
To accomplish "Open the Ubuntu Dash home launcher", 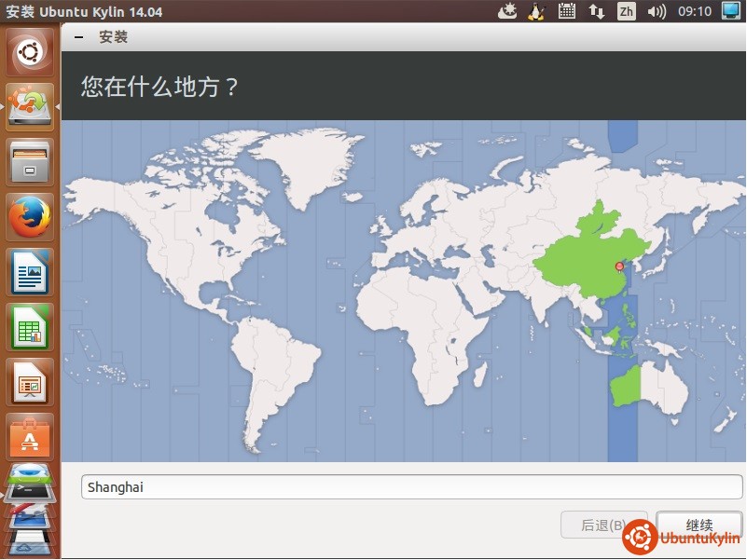I will point(30,52).
